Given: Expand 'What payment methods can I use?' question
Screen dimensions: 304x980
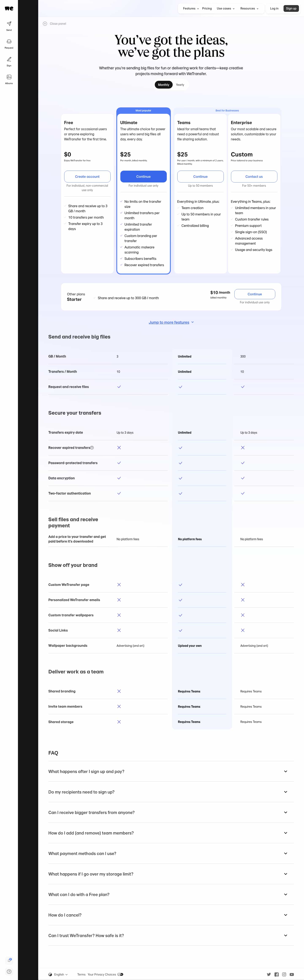Looking at the screenshot, I should point(171,853).
